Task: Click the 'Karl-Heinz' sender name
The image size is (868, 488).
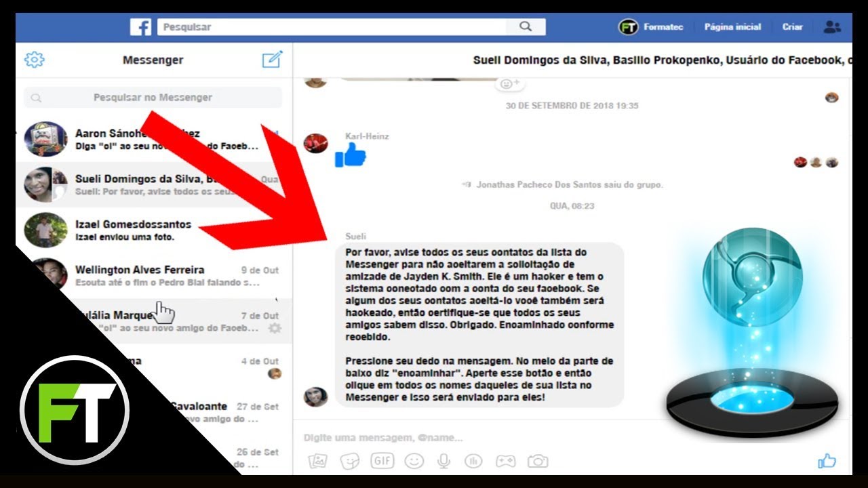Action: (x=367, y=136)
